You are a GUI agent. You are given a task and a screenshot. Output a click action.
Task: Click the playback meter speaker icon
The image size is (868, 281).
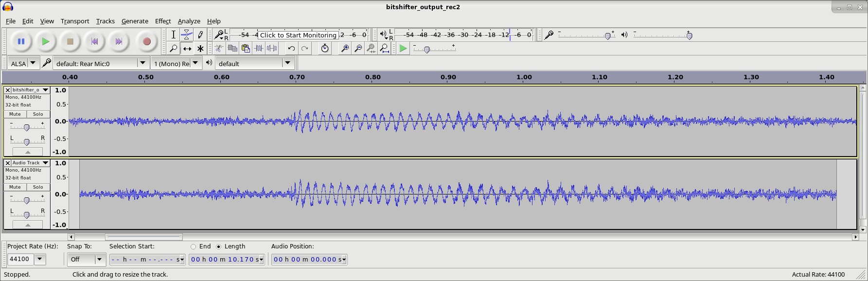(x=383, y=35)
